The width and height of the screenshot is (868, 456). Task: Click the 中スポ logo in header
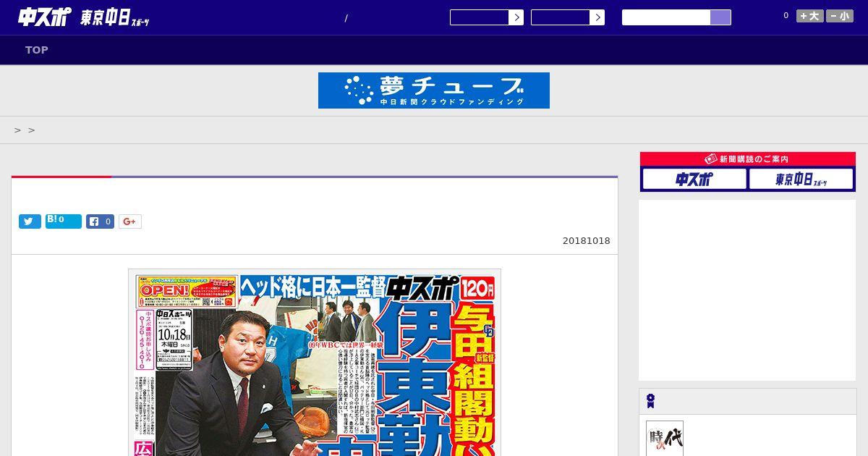45,17
